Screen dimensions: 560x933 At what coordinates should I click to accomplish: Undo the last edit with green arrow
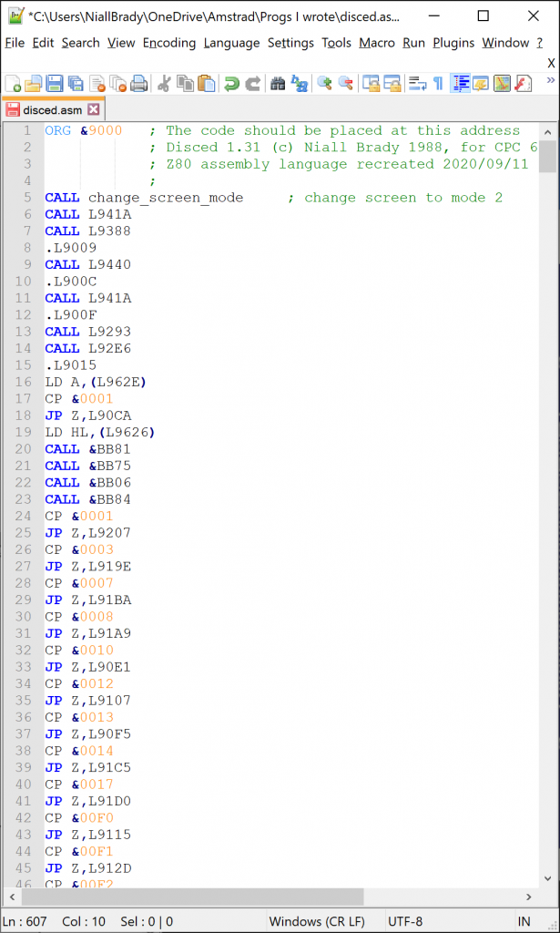tap(231, 84)
